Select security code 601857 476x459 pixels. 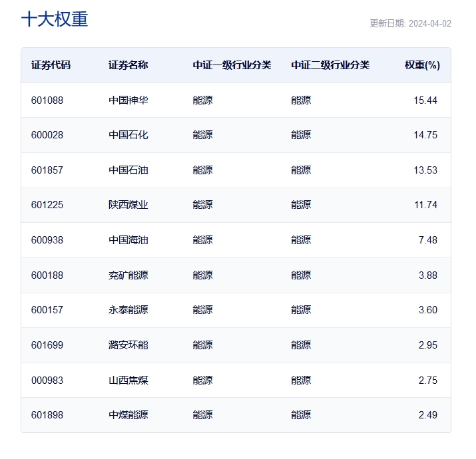[47, 170]
